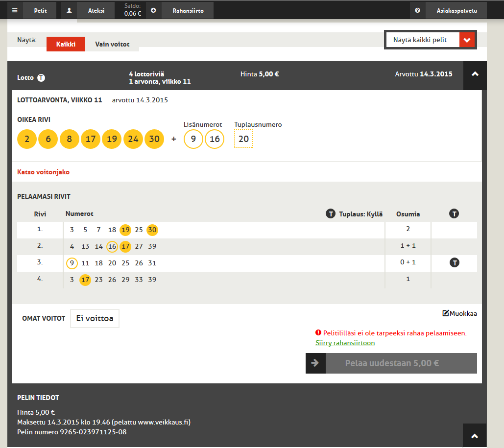Click the Pelaa uudestaan 5,00 € button
This screenshot has width=504, height=448.
click(391, 363)
